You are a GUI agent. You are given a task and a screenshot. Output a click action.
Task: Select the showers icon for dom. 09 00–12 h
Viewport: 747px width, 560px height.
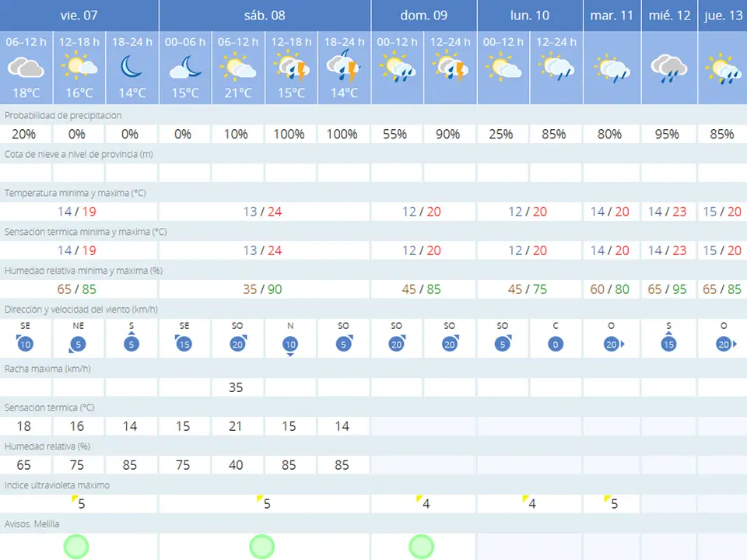coord(398,67)
